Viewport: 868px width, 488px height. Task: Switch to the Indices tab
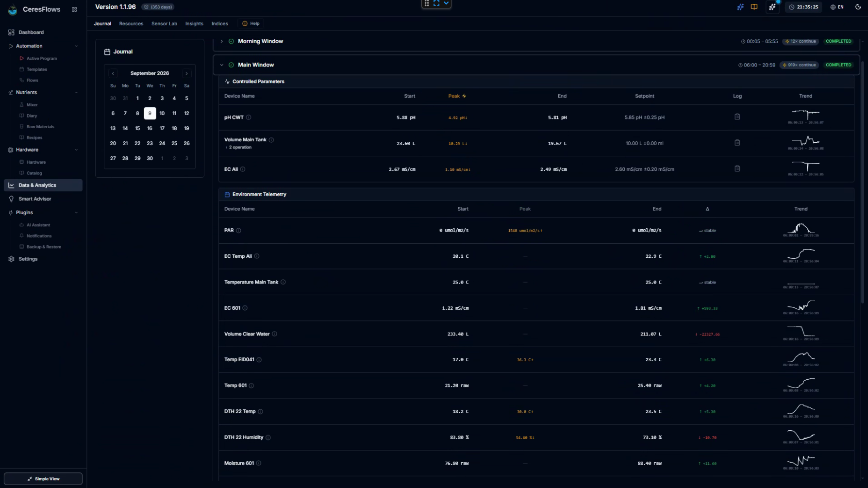click(219, 24)
